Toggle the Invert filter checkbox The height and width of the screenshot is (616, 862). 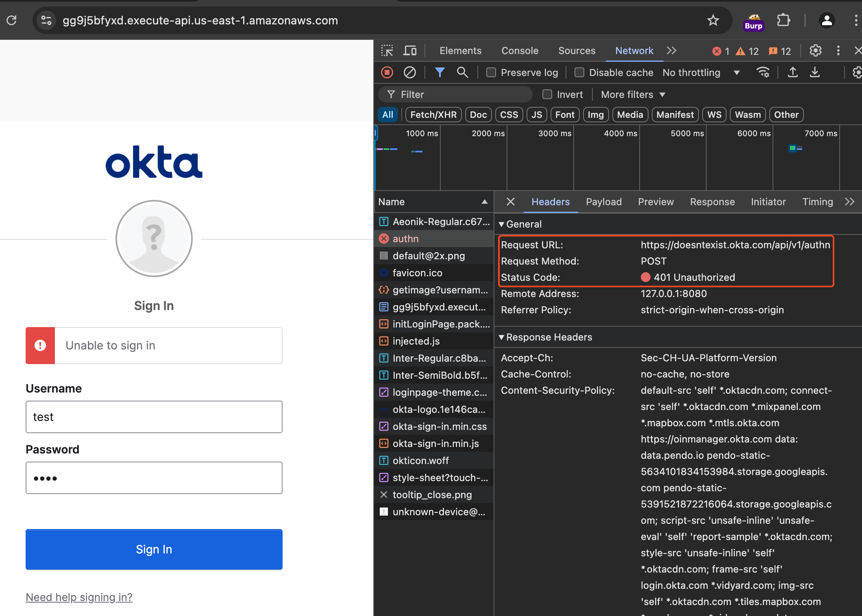[x=548, y=95]
